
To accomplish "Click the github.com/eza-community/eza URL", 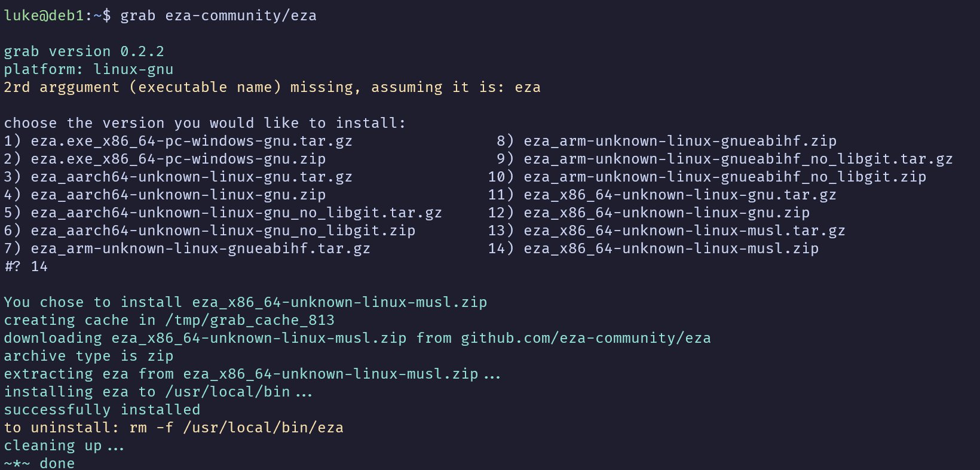I will coord(586,338).
